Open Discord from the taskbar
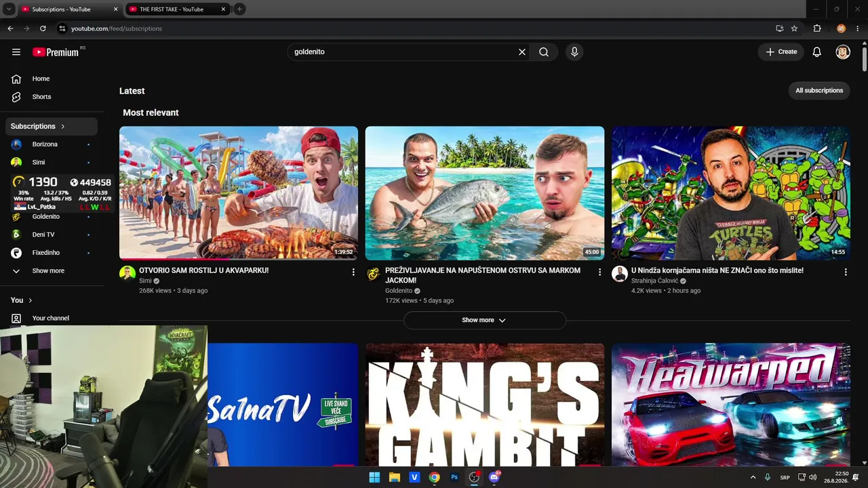This screenshot has height=488, width=868. point(494,477)
